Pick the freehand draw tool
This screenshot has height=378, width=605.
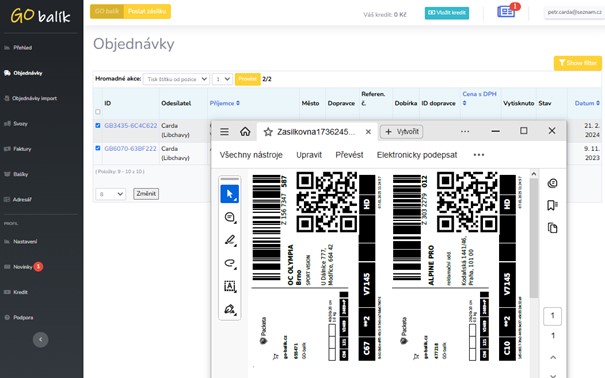click(230, 263)
